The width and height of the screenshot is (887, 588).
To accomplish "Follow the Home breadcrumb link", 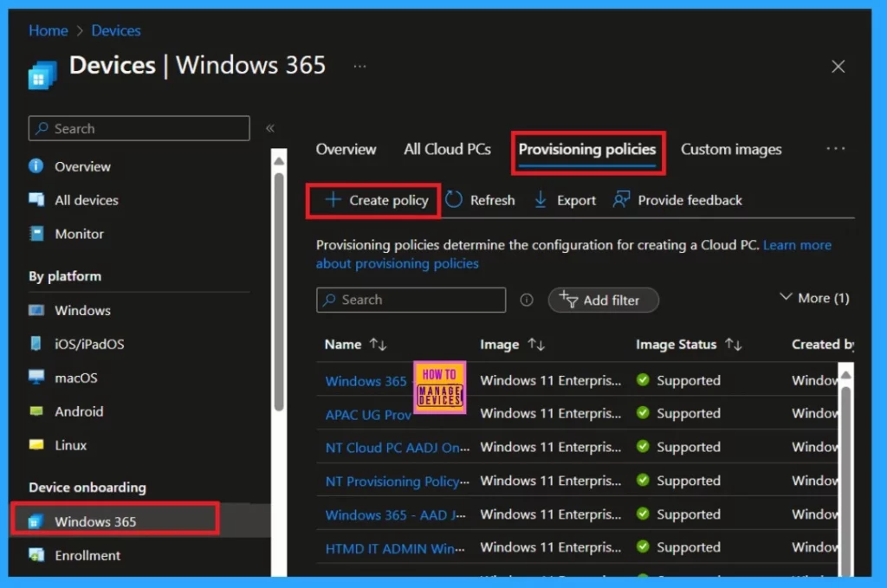I will (49, 30).
